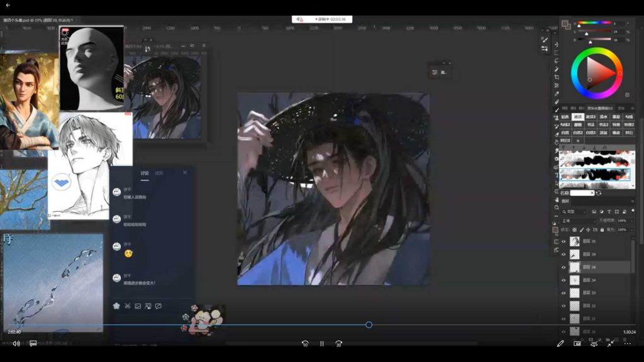This screenshot has height=362, width=644.
Task: Select the Clone Stamp tool
Action: pos(557,118)
